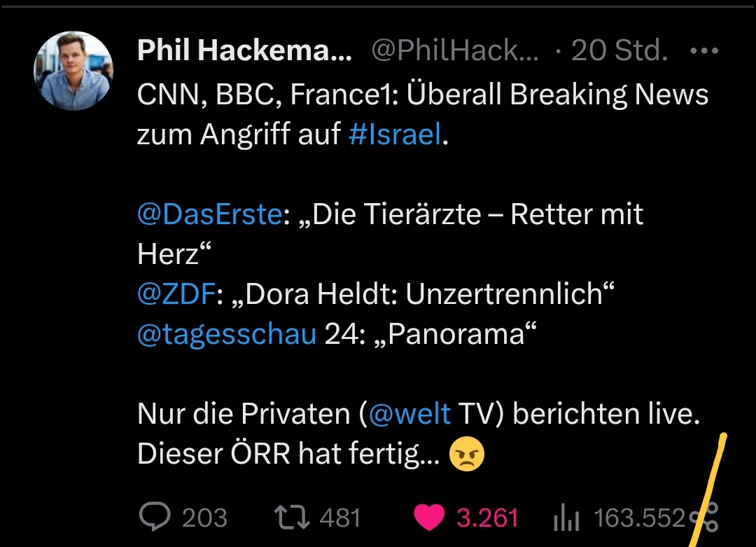Viewport: 756px width, 547px height.
Task: Click the share icon
Action: click(x=705, y=518)
